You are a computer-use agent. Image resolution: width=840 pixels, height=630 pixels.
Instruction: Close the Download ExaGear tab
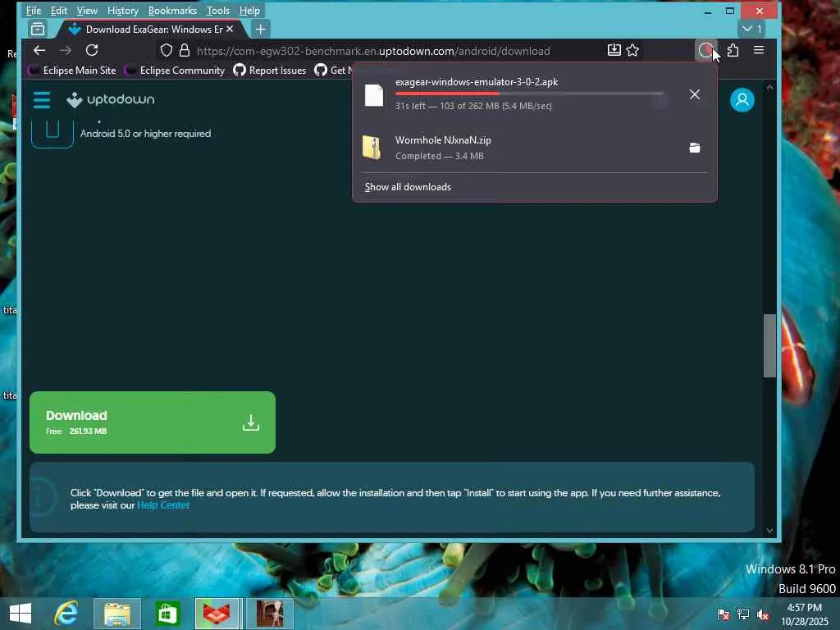(230, 29)
